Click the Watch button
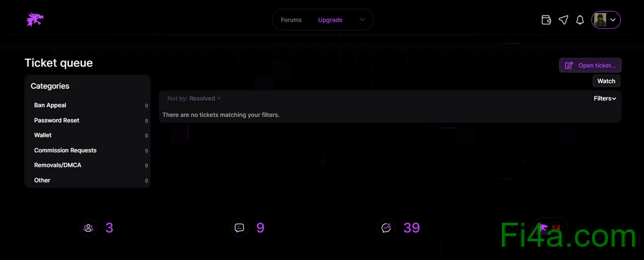The width and height of the screenshot is (644, 260). point(606,81)
